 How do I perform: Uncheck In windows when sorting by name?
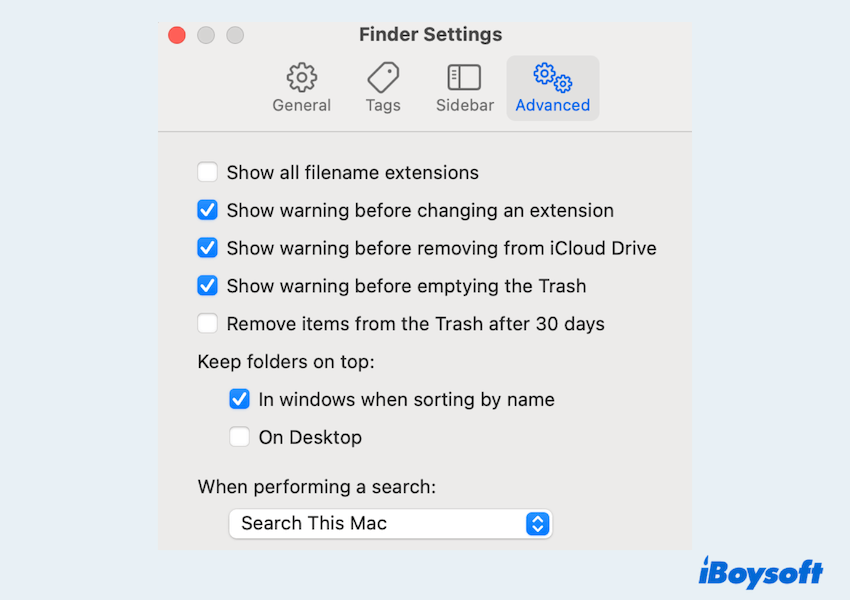(x=240, y=400)
